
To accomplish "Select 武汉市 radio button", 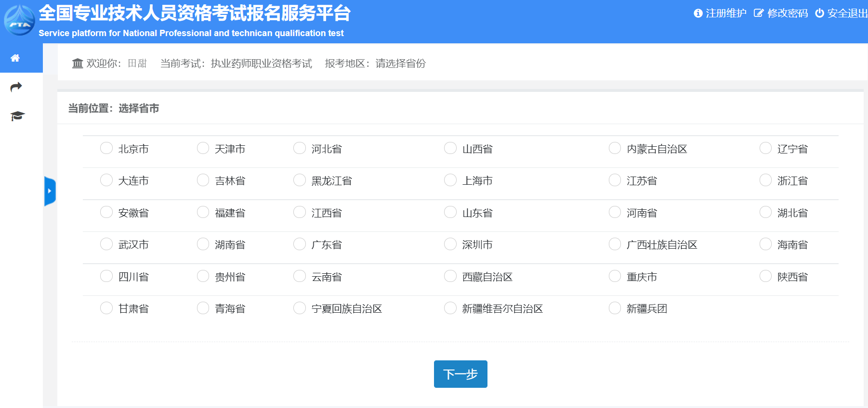I will 106,244.
